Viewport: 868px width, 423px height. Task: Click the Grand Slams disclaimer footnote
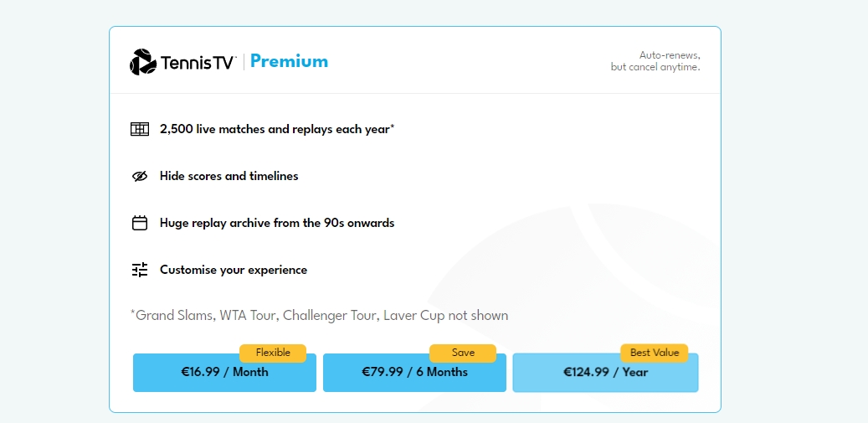320,316
